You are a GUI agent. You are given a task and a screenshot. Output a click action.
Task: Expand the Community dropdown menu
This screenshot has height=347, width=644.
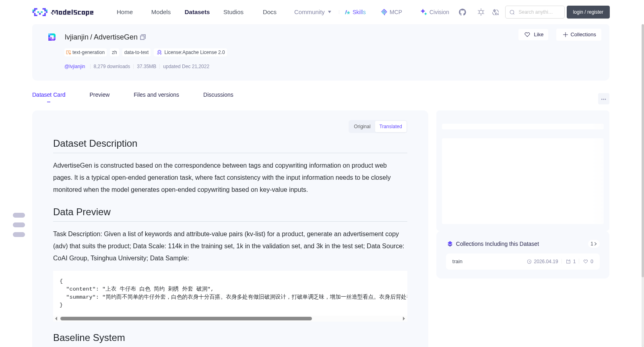pyautogui.click(x=313, y=12)
